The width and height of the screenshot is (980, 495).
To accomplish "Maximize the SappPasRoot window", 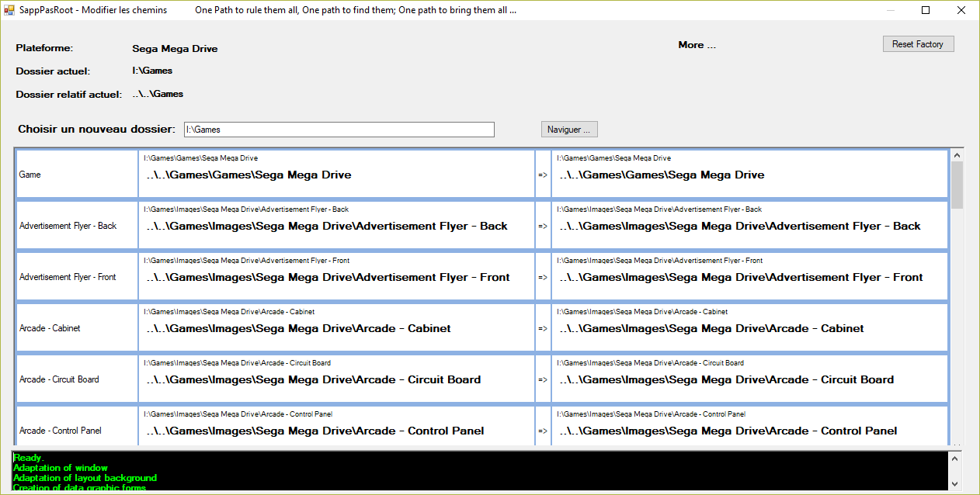I will point(926,10).
